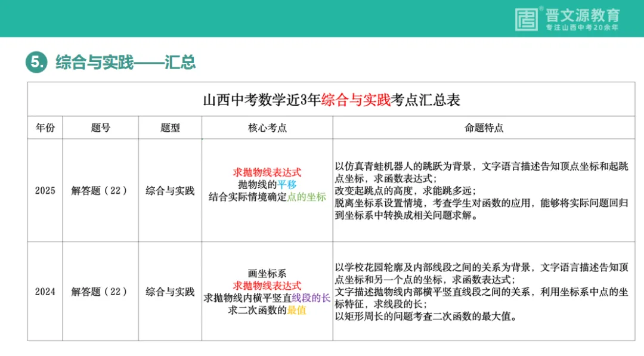This screenshot has width=644, height=356.
Task: Select the square logo emblem top right
Action: coord(527,17)
